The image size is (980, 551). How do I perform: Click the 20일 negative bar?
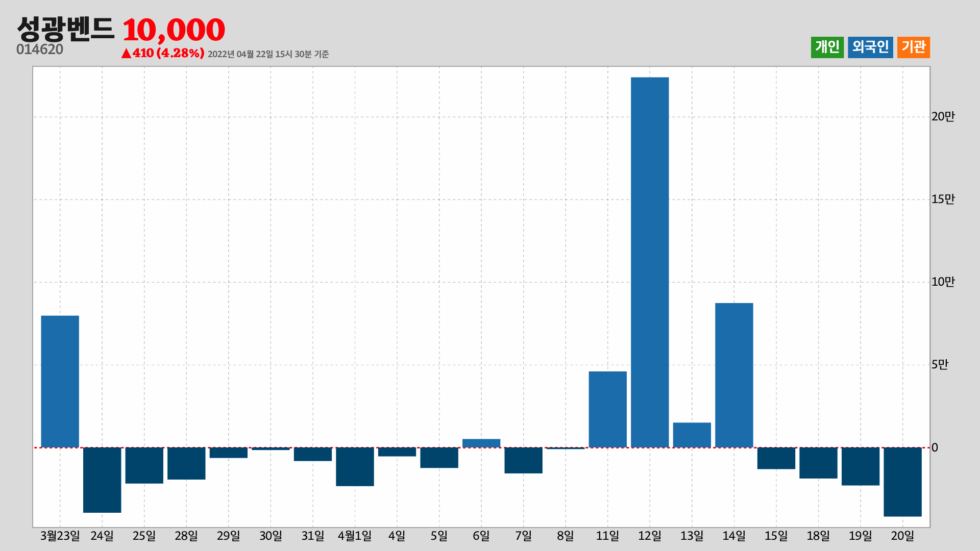point(902,482)
